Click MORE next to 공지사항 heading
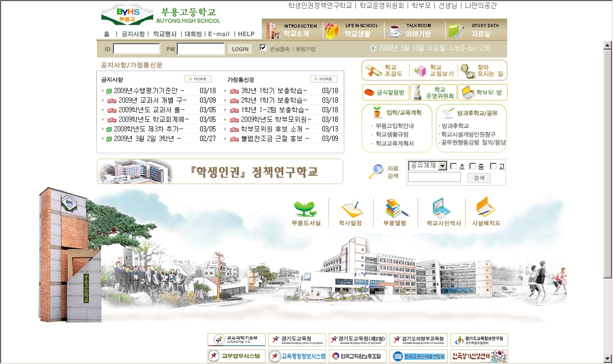The width and height of the screenshot is (613, 364). [x=198, y=79]
